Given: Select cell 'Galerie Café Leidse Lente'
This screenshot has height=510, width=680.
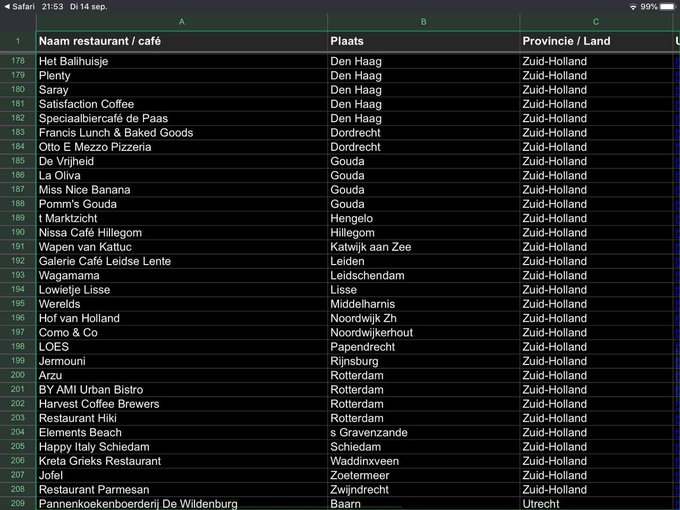Looking at the screenshot, I should coord(182,261).
